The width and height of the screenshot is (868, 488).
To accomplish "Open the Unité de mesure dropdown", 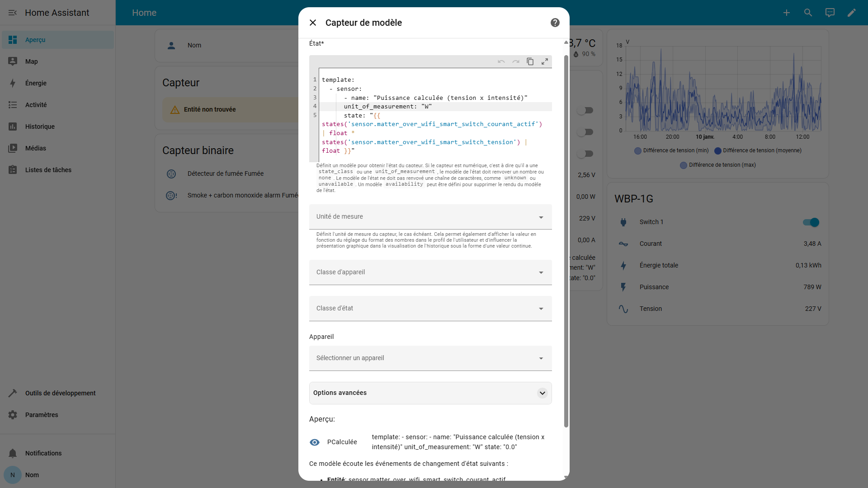I will 430,217.
